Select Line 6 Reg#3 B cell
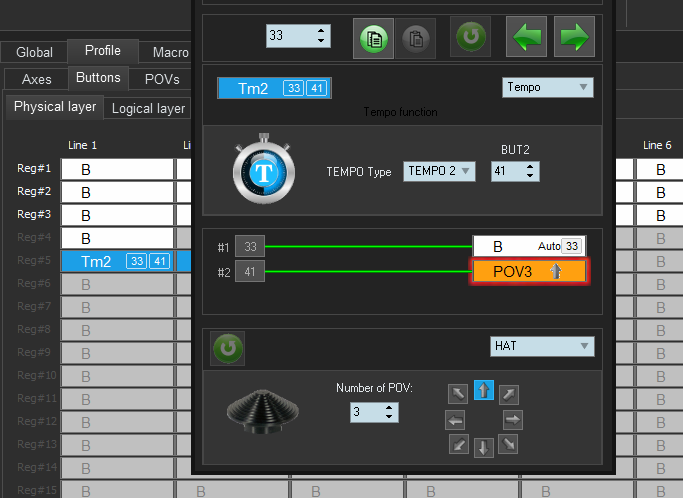This screenshot has width=683, height=498. (659, 216)
